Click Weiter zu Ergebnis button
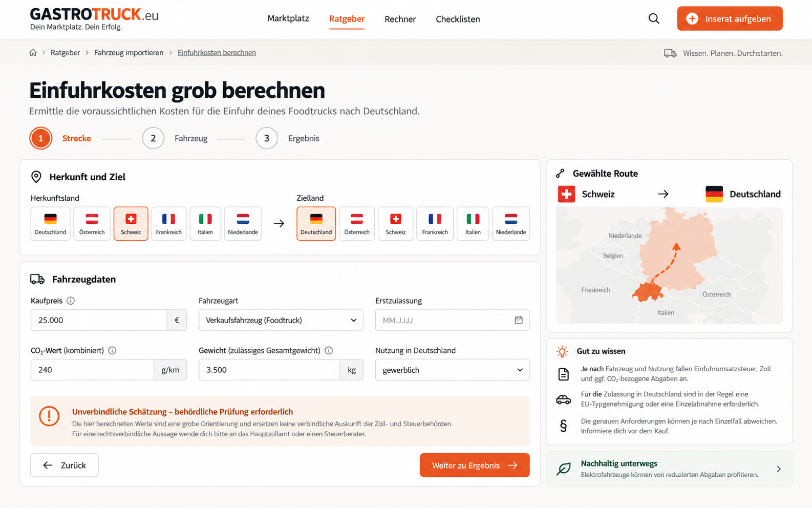Image resolution: width=812 pixels, height=508 pixels. (x=475, y=465)
